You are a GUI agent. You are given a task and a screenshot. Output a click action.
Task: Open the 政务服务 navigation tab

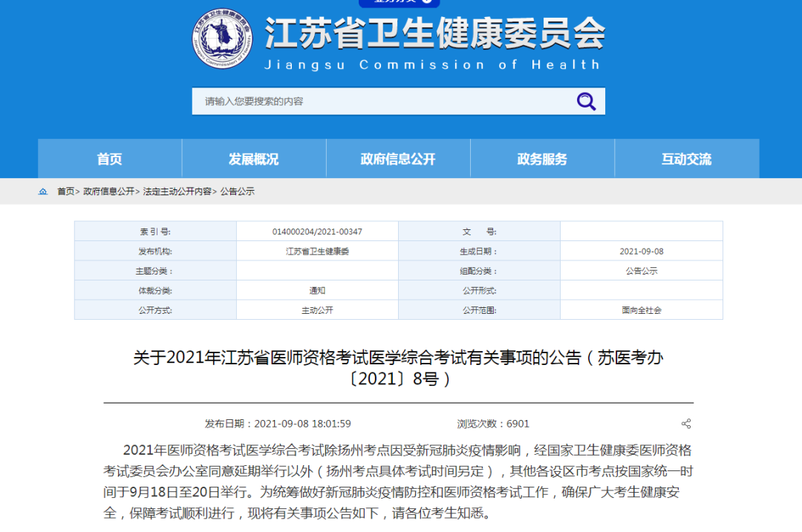click(x=543, y=159)
